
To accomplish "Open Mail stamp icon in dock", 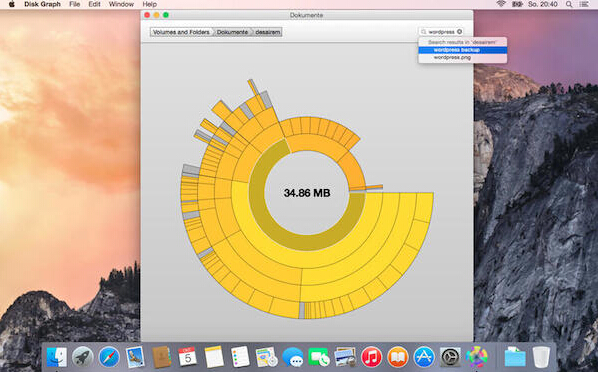I will point(135,358).
